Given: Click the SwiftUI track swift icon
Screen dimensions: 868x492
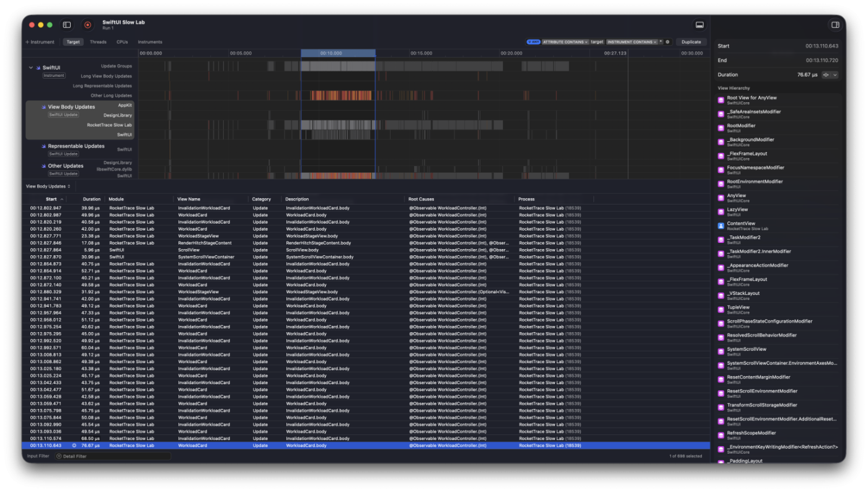Looking at the screenshot, I should click(38, 68).
